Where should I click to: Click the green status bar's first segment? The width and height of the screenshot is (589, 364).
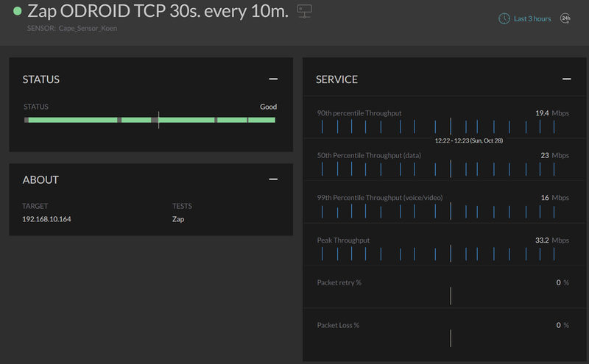click(x=73, y=120)
